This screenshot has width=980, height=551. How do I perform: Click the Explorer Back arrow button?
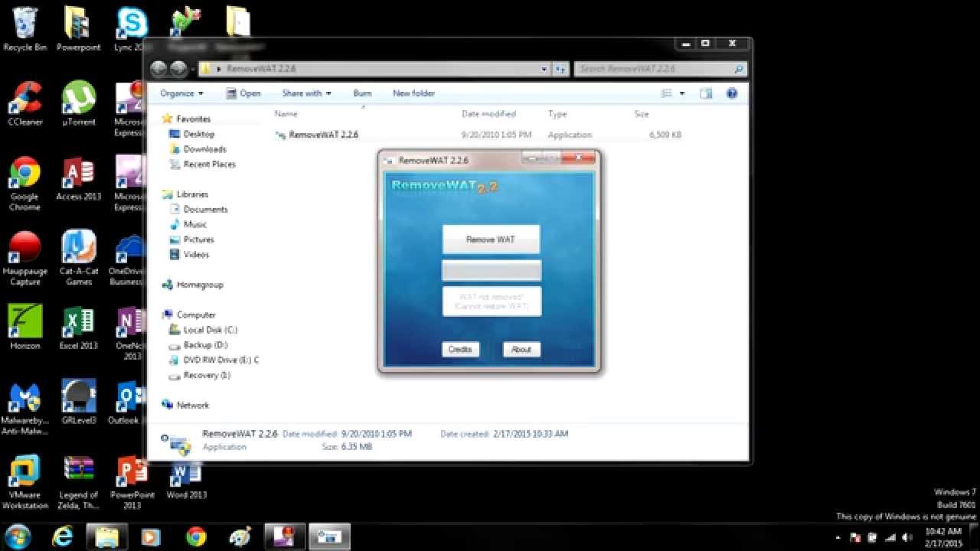pyautogui.click(x=158, y=69)
